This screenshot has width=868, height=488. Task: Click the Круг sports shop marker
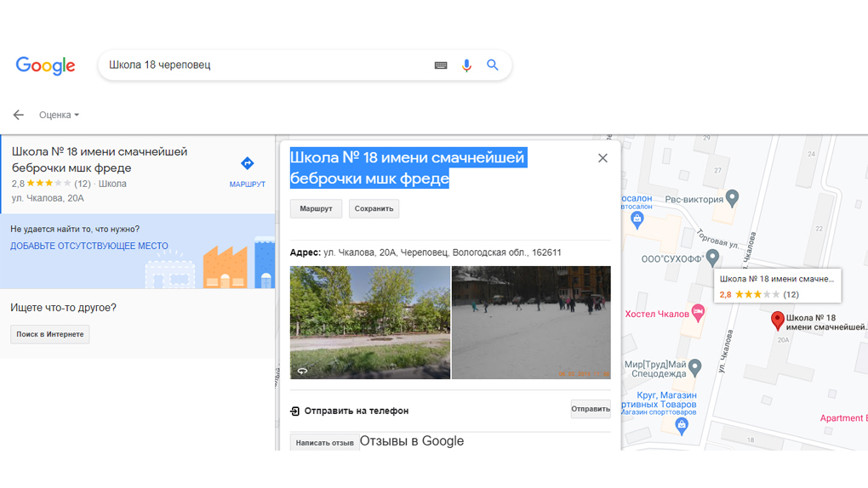pyautogui.click(x=682, y=426)
